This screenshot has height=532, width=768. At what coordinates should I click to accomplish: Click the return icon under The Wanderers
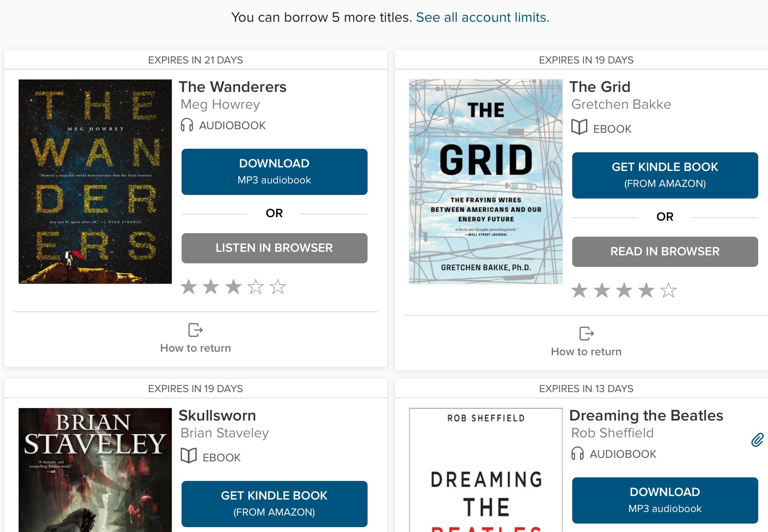(x=195, y=330)
